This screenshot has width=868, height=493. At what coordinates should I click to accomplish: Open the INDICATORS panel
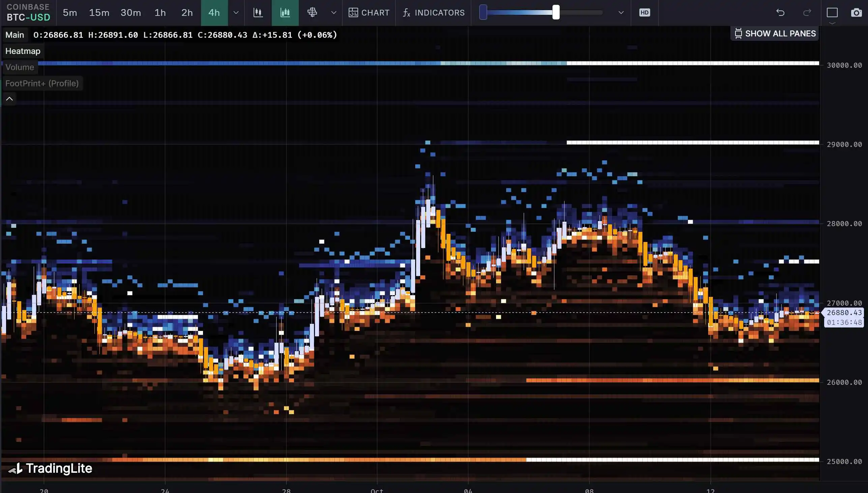[x=433, y=13]
